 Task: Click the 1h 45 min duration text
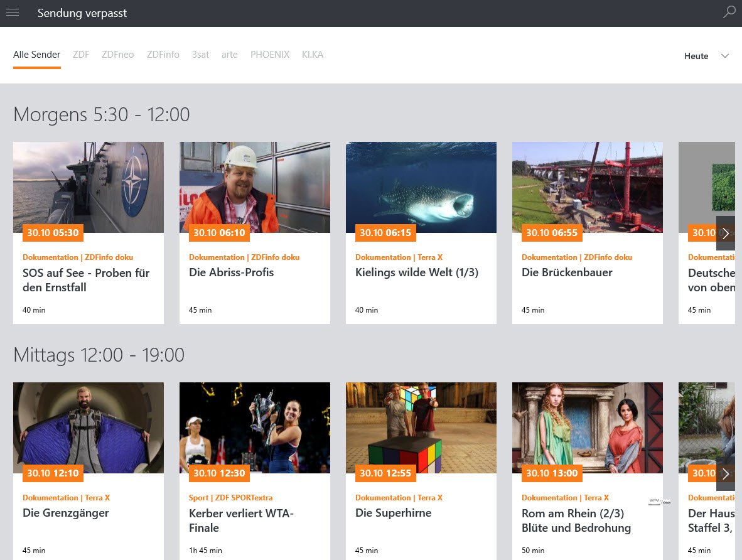(205, 551)
